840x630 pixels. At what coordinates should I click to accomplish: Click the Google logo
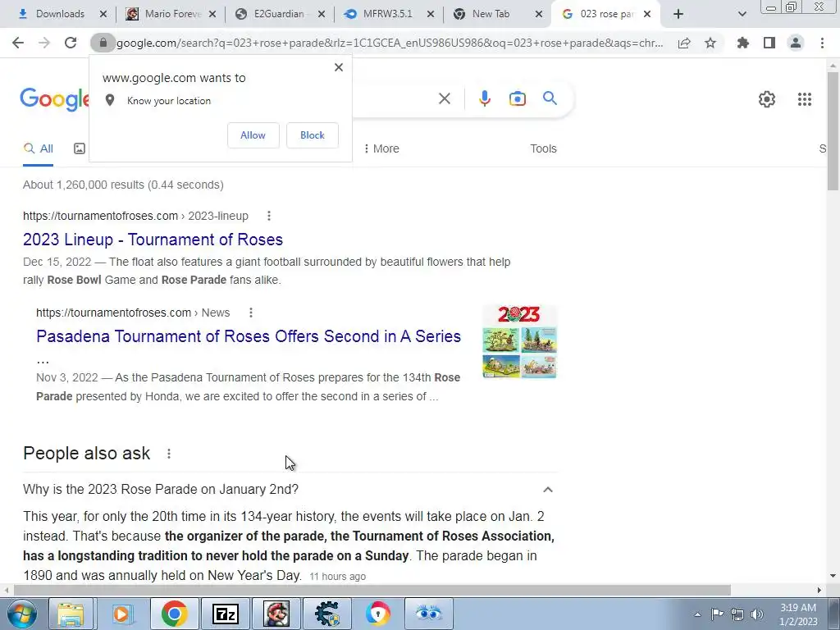point(55,99)
